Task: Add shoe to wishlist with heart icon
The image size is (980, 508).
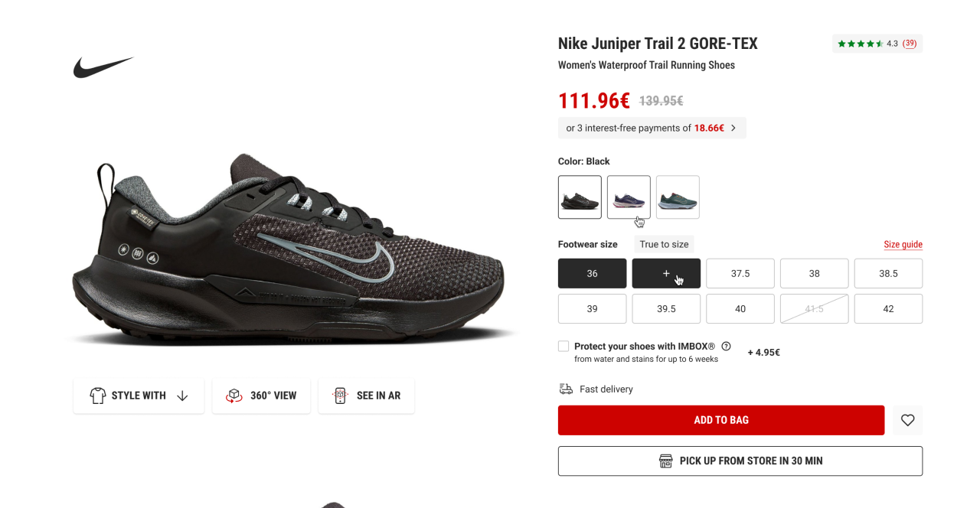Action: (907, 420)
